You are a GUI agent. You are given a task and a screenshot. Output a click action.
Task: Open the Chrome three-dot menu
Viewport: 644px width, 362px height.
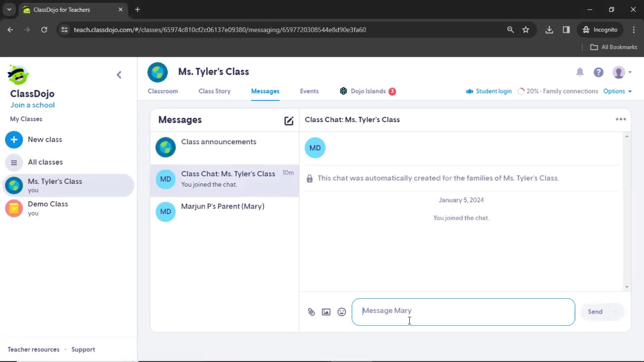click(x=634, y=30)
